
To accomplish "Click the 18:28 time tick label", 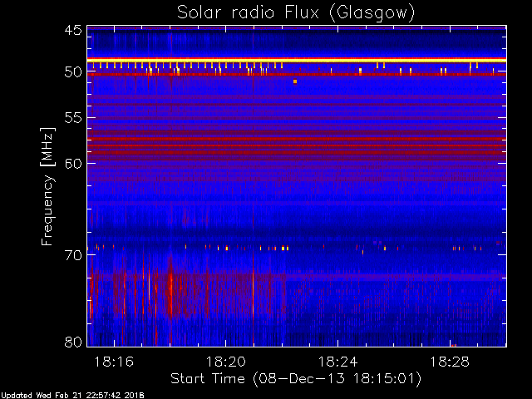I will [450, 362].
